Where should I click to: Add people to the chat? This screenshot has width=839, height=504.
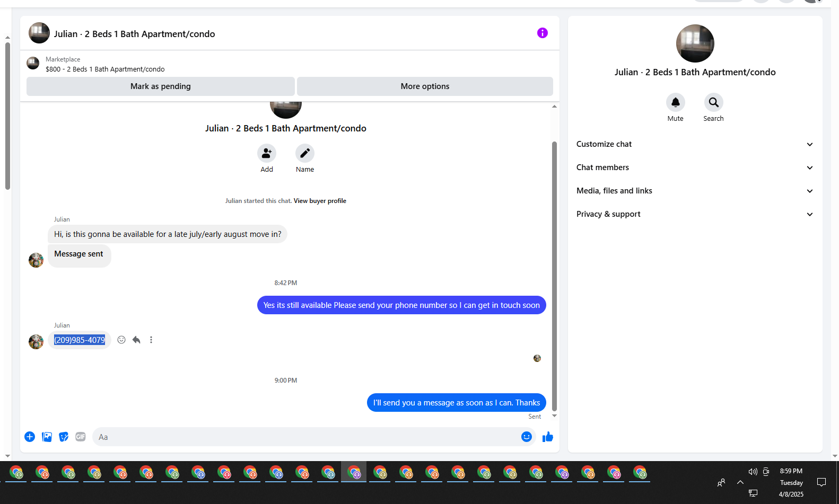point(267,153)
